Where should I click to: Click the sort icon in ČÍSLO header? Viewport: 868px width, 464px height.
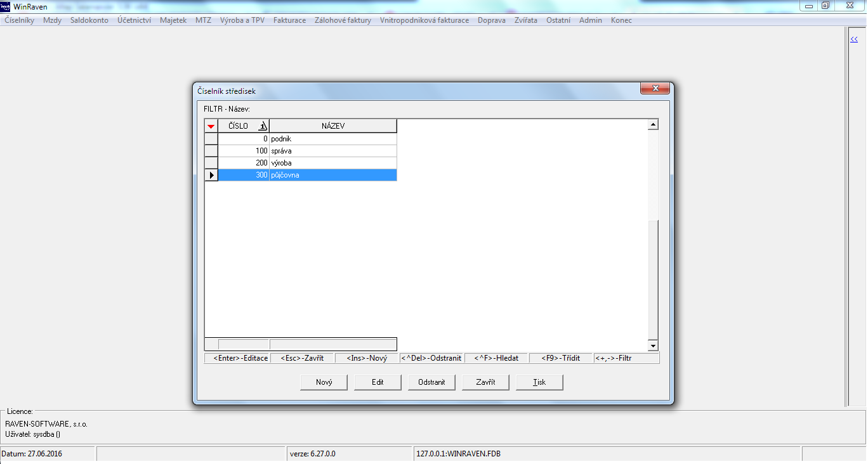[x=263, y=126]
